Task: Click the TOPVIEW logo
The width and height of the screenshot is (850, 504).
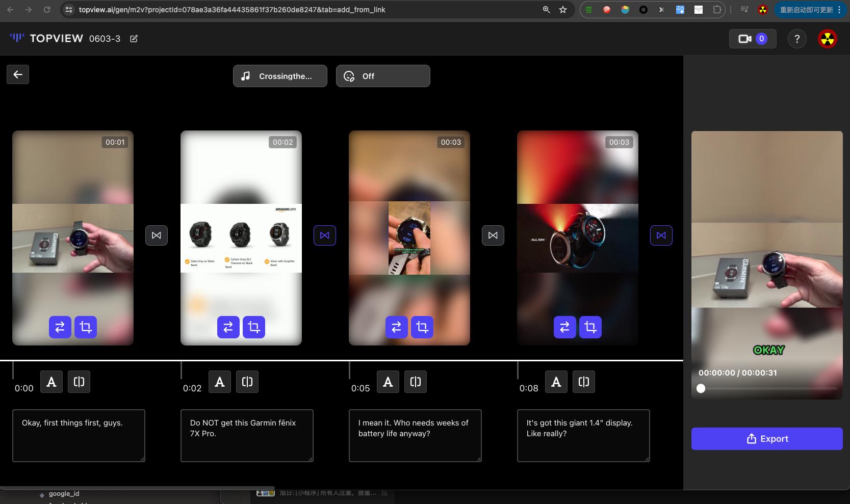Action: click(46, 39)
